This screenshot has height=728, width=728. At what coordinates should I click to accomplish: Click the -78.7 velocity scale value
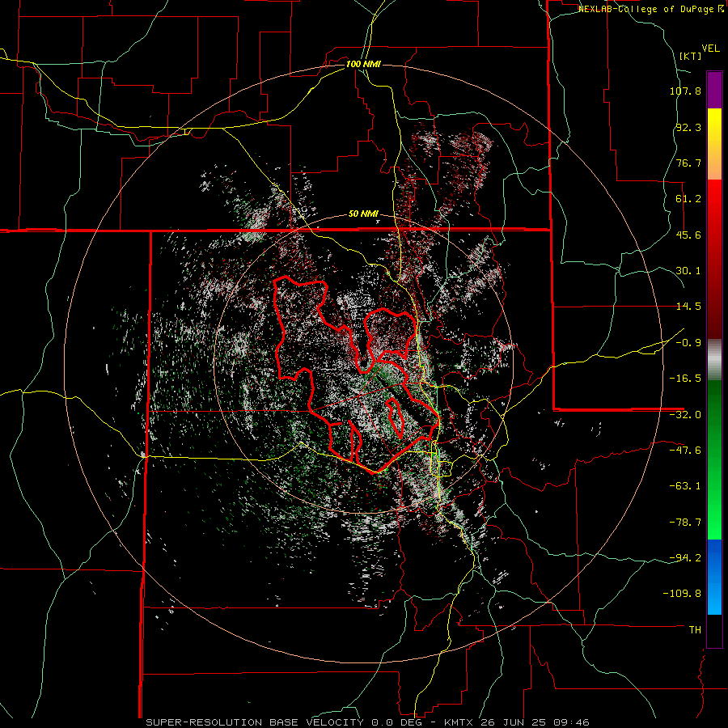pyautogui.click(x=685, y=523)
